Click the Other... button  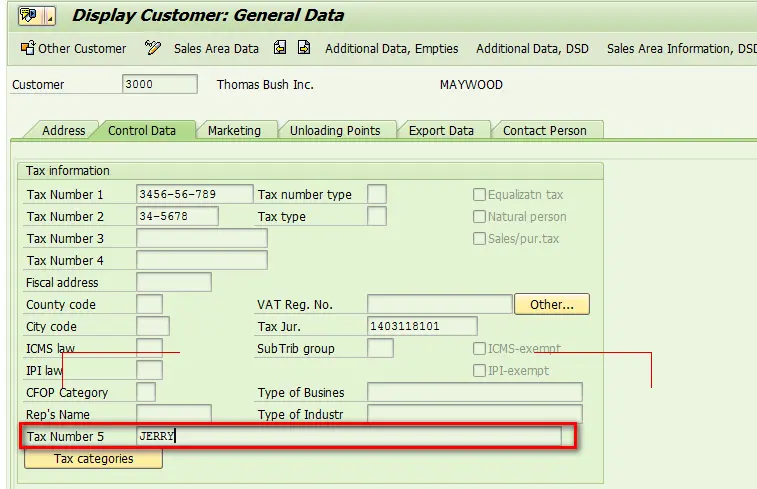click(552, 304)
